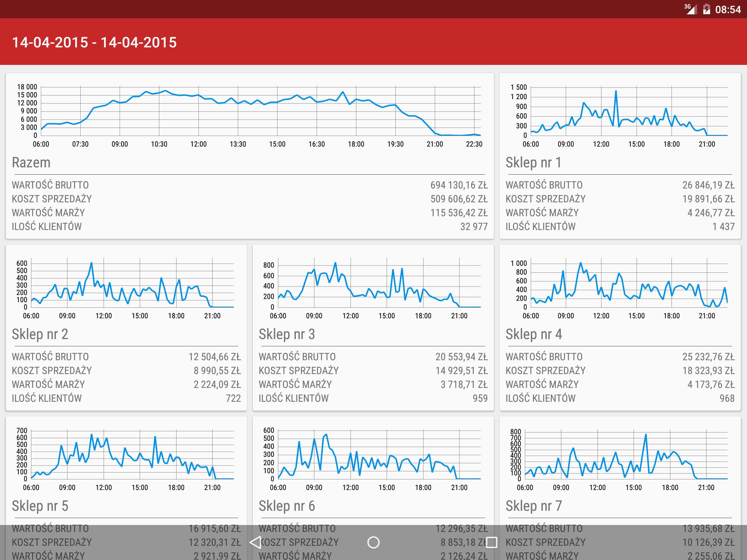Tap Razem sales cost 509 606,62 ZŁ

tap(459, 199)
